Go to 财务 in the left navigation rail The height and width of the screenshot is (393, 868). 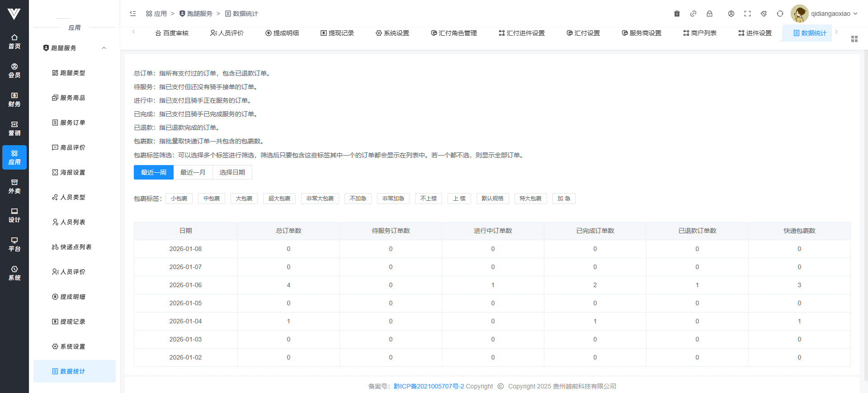coord(14,99)
